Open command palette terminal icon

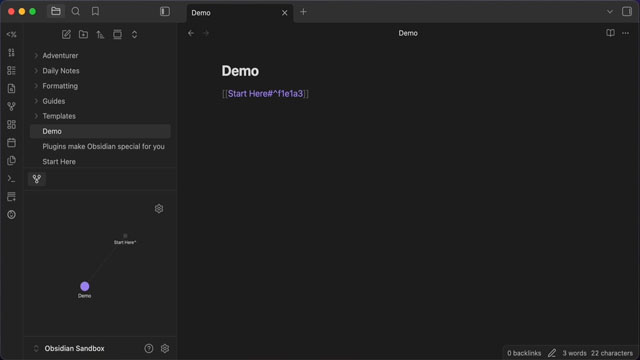(11, 179)
